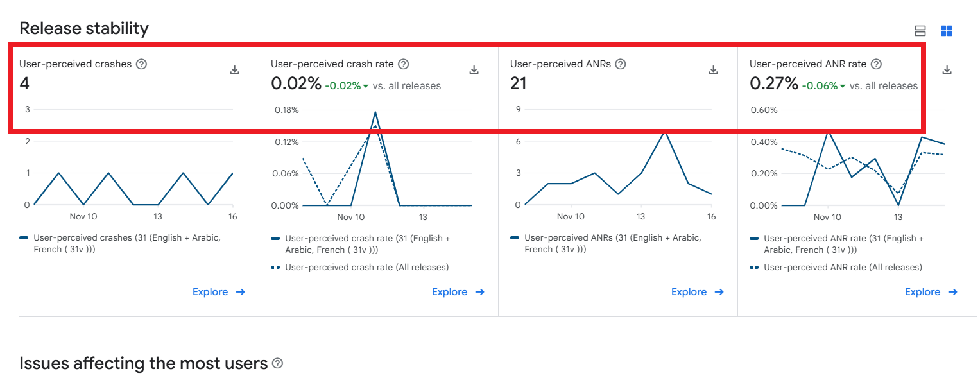
Task: Show help for Issues affecting most users
Action: [x=277, y=363]
